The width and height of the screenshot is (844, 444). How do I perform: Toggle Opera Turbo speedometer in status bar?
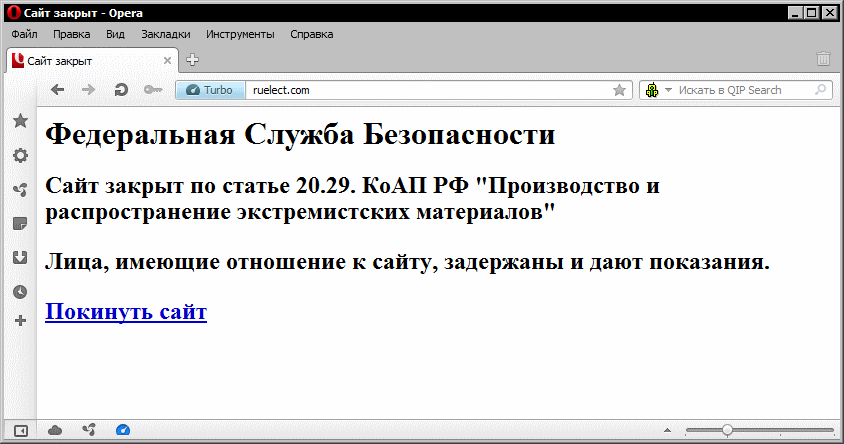tap(122, 430)
